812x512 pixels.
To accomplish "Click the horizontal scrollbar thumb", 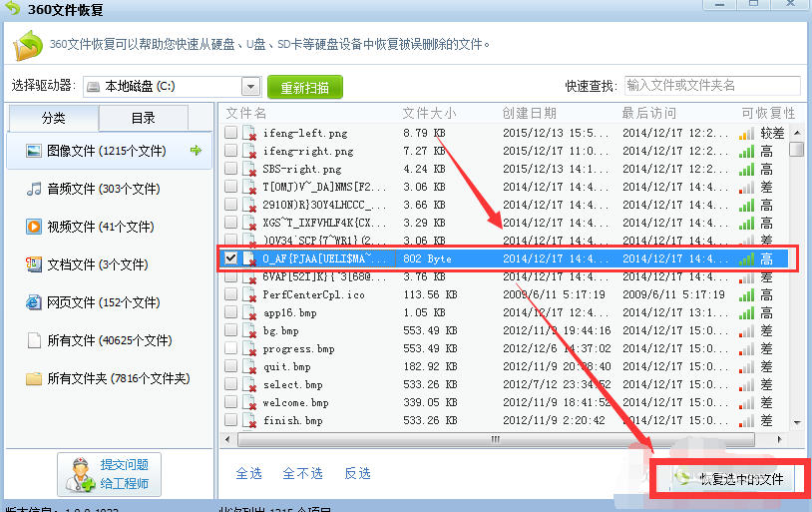I will point(496,439).
